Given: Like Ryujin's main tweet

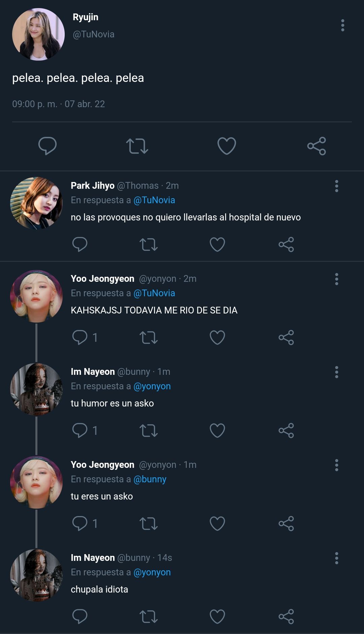Looking at the screenshot, I should click(x=226, y=146).
